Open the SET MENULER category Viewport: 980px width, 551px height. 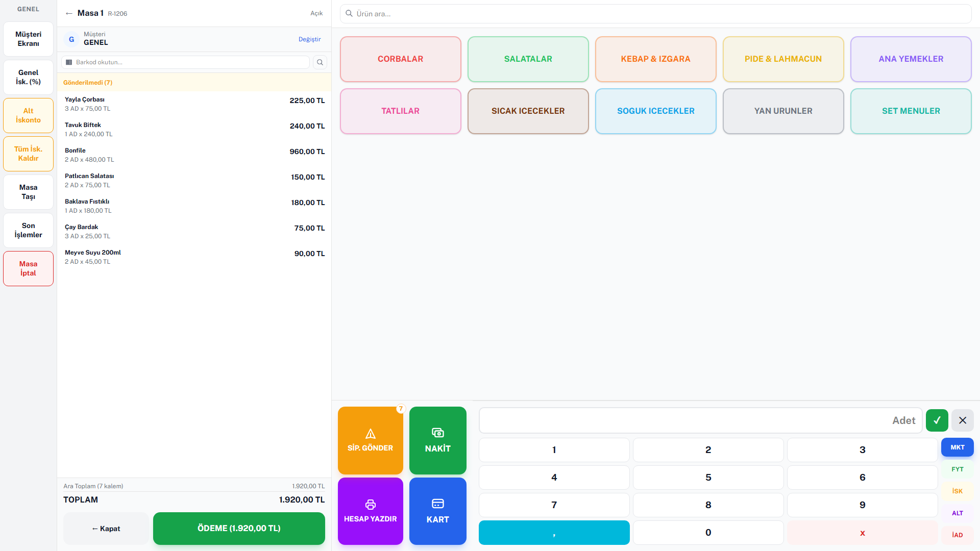(911, 111)
